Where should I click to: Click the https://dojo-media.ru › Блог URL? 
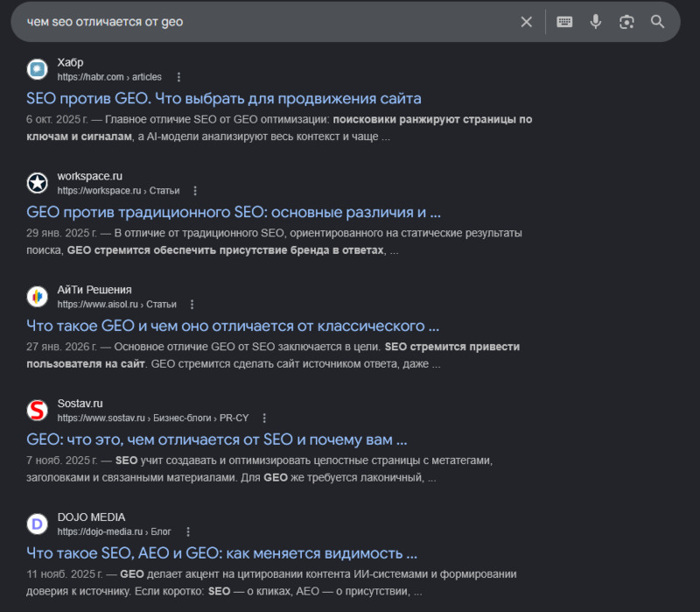pos(114,531)
